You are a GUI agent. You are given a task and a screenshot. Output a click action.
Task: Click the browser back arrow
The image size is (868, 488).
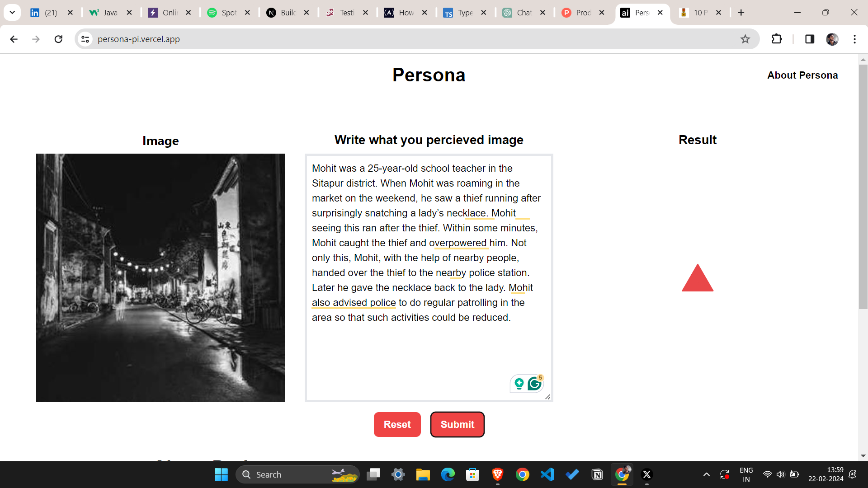[14, 39]
